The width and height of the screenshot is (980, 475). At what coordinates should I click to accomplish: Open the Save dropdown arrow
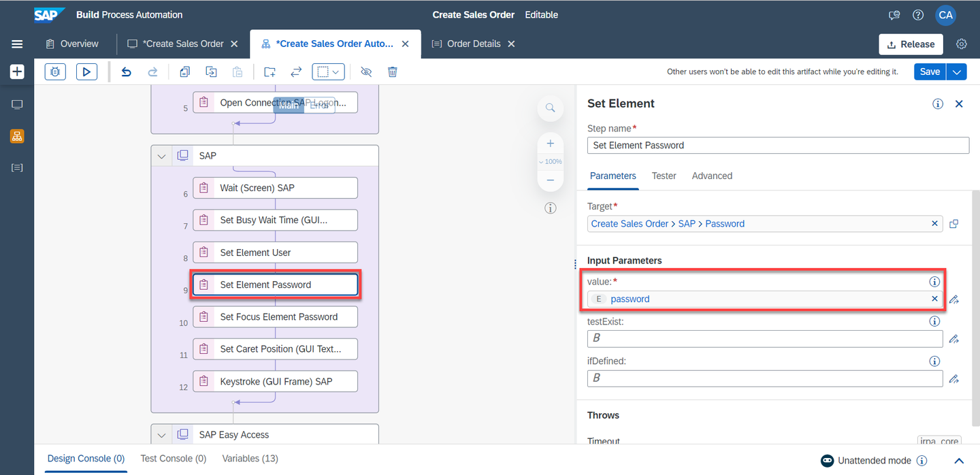click(957, 71)
